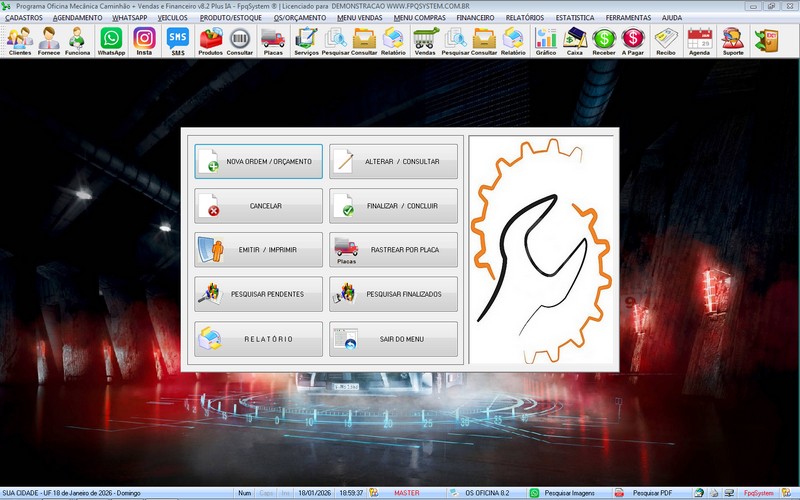
Task: Open the red A Pagar dollar icon
Action: coord(633,41)
